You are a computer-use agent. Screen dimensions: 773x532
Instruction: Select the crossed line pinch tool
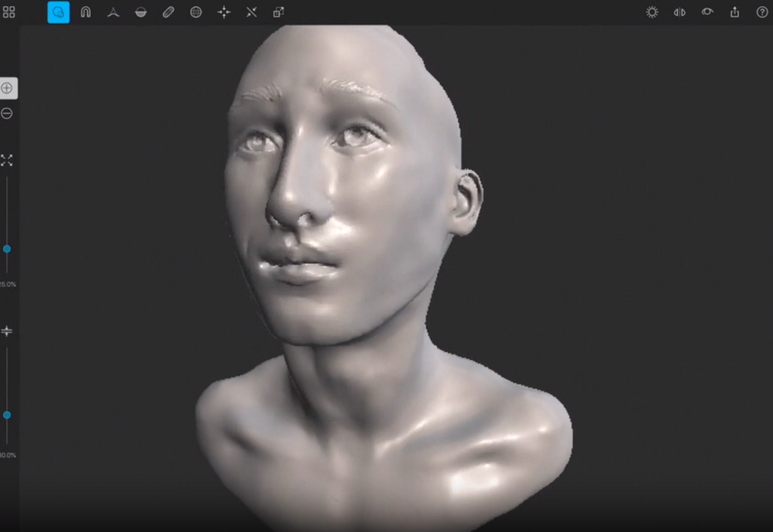coord(251,12)
